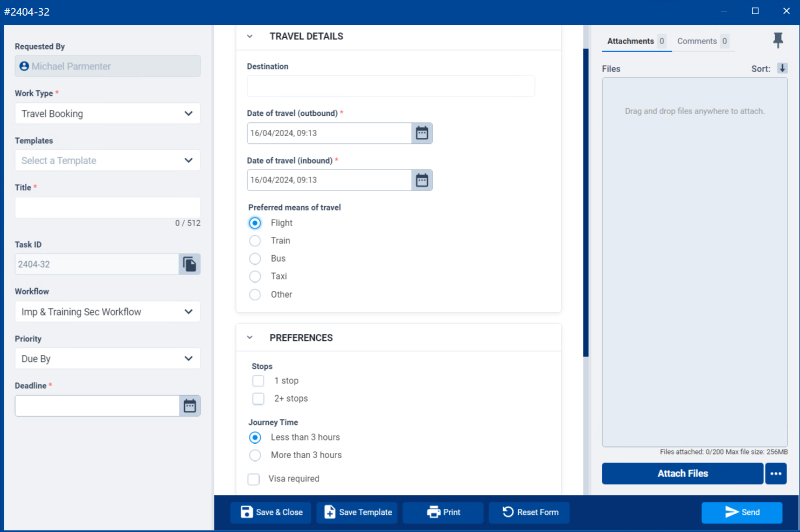Screen dimensions: 800x532
Task: Collapse the Travel Details section
Action: [249, 36]
